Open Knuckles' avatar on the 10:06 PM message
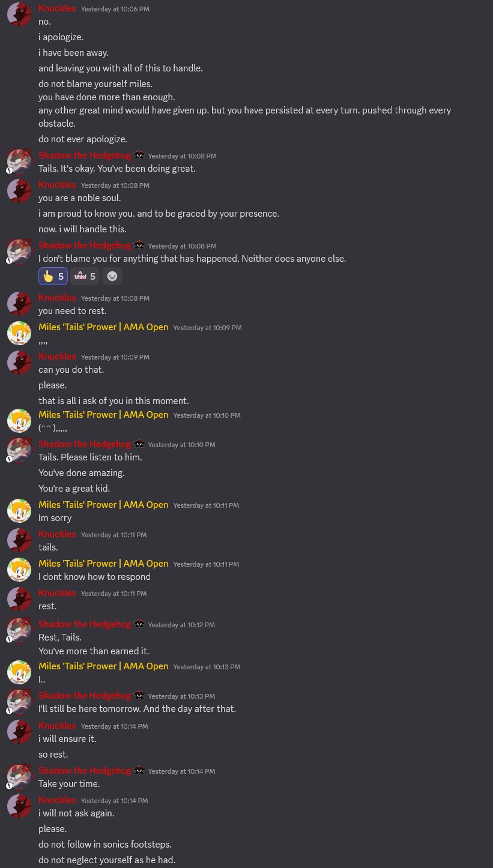This screenshot has width=493, height=868. [x=19, y=14]
